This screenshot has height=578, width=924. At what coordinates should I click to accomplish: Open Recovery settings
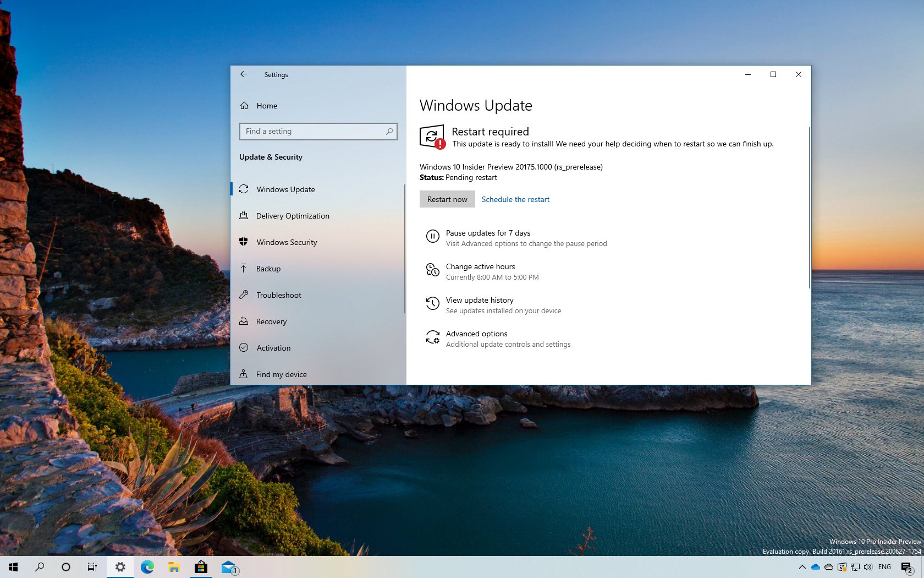[271, 321]
